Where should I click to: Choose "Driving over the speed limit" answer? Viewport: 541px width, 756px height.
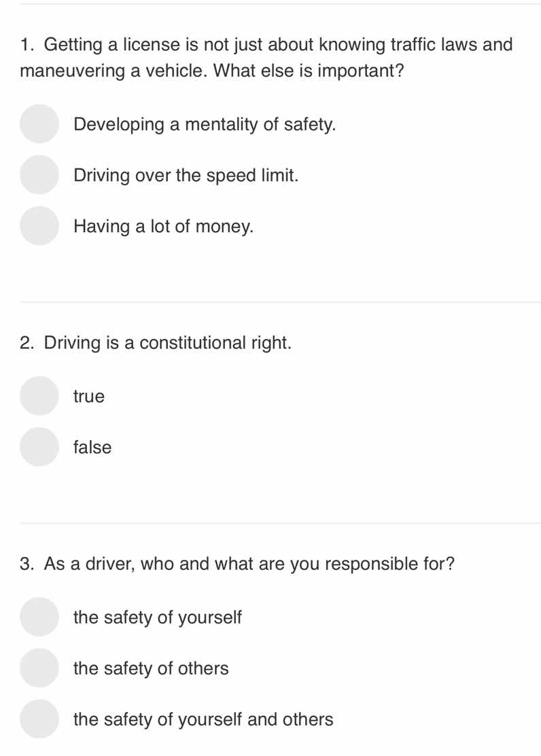[39, 175]
